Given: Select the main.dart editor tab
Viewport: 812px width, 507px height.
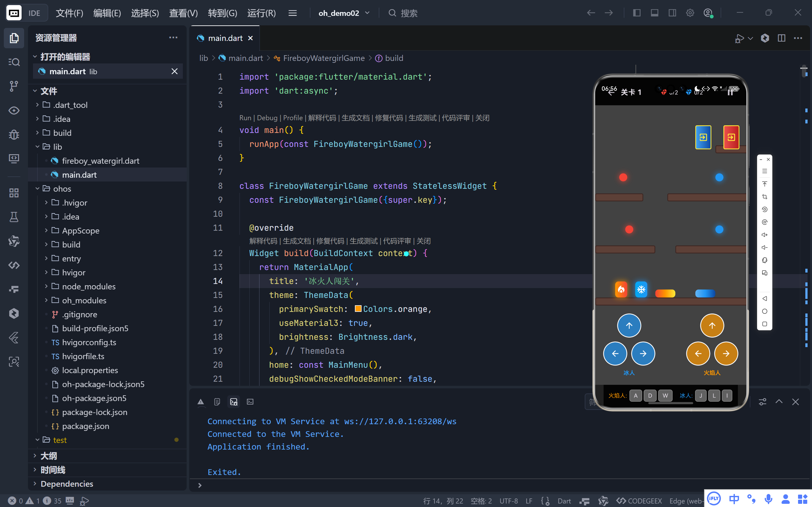Looking at the screenshot, I should coord(225,38).
